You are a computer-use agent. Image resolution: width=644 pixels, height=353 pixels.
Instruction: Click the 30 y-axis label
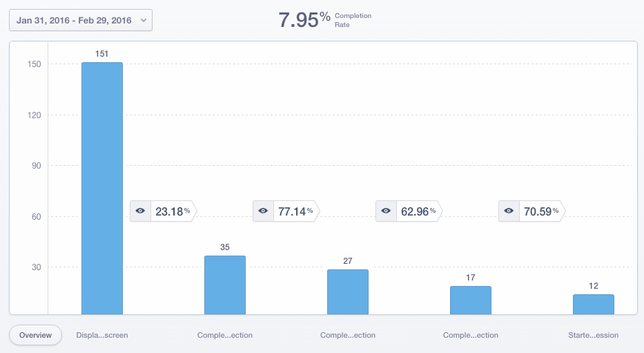coord(36,267)
